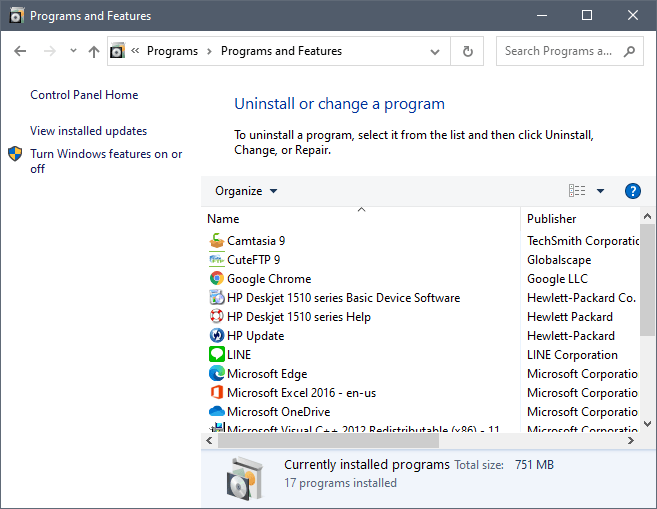Click the Programs breadcrumb segment
657x509 pixels.
coord(172,51)
